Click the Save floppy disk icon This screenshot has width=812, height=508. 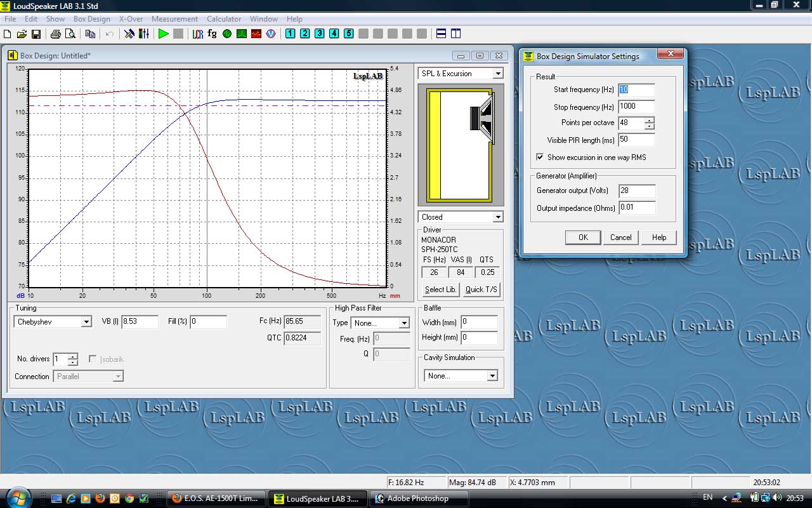(36, 34)
